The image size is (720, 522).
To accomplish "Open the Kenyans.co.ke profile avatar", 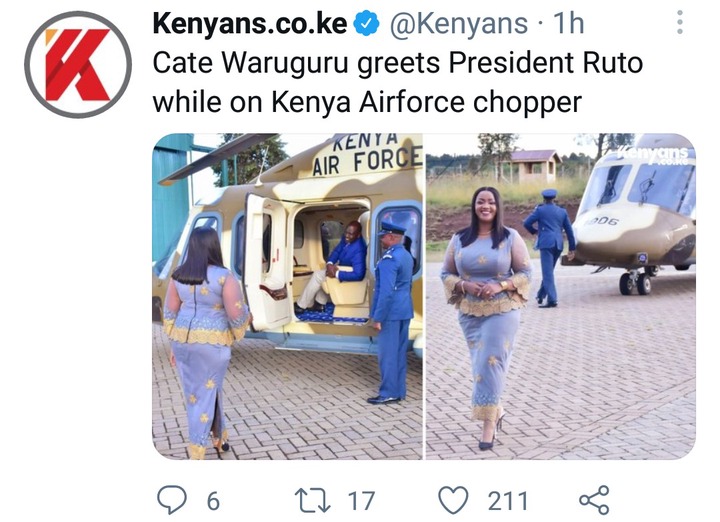I will coord(78,65).
